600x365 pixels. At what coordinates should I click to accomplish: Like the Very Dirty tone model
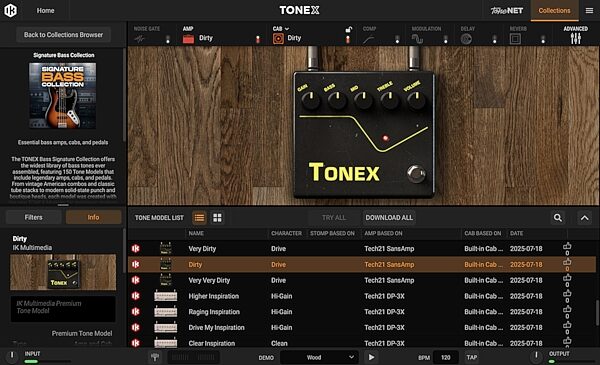[567, 246]
